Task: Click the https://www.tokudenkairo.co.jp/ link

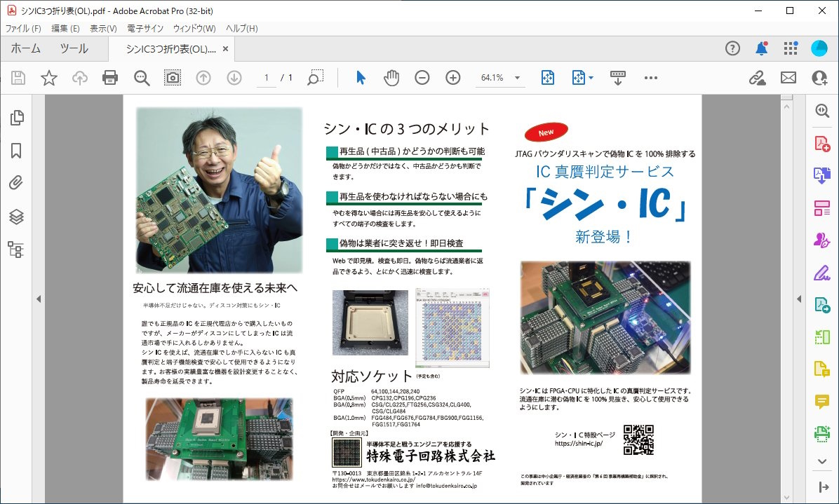Action: [x=373, y=479]
